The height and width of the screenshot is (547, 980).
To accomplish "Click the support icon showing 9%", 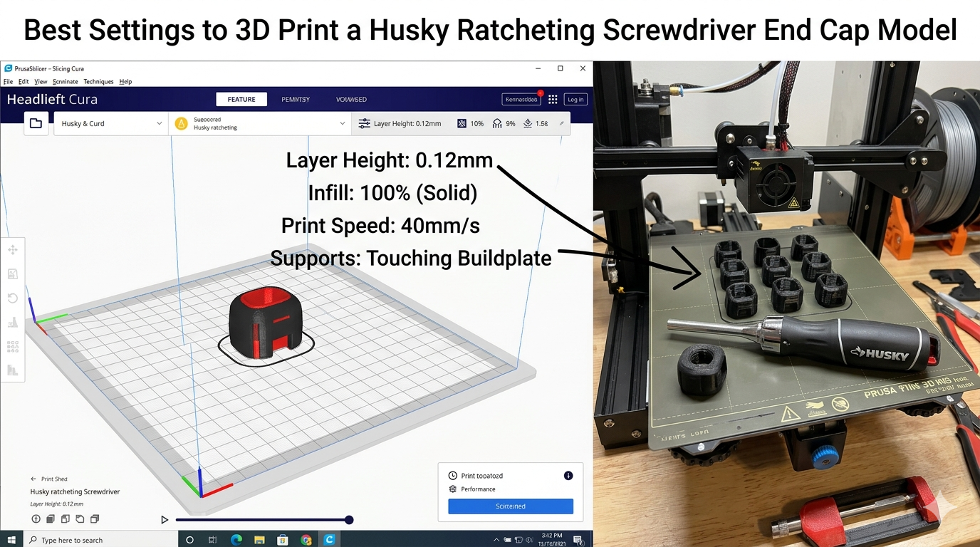I will click(497, 123).
